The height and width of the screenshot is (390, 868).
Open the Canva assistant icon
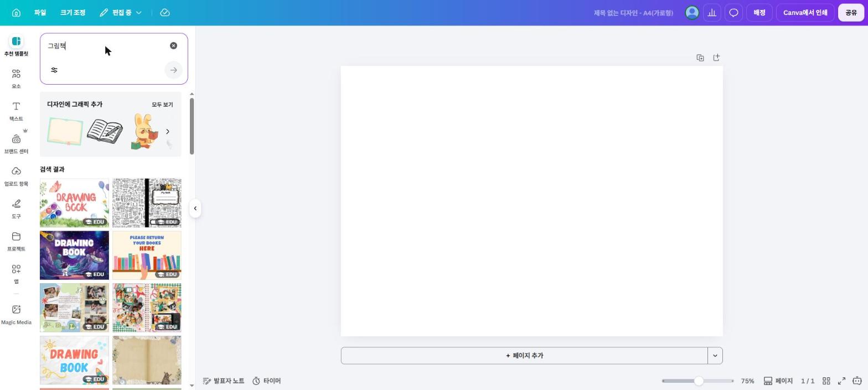pyautogui.click(x=857, y=381)
